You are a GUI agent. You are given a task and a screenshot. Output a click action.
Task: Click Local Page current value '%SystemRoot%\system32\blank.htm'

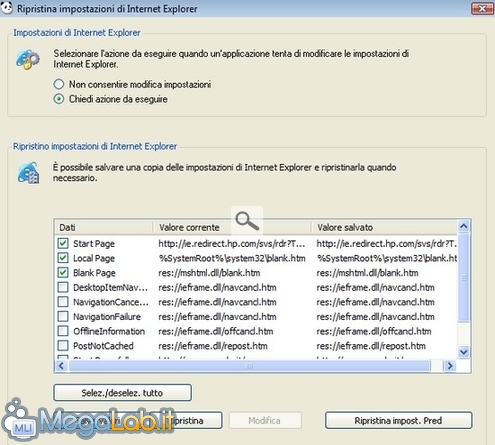pyautogui.click(x=232, y=258)
